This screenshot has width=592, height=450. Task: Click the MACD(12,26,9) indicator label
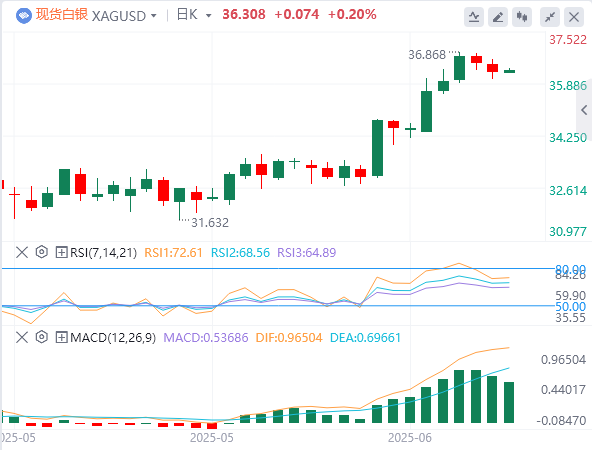coord(113,337)
